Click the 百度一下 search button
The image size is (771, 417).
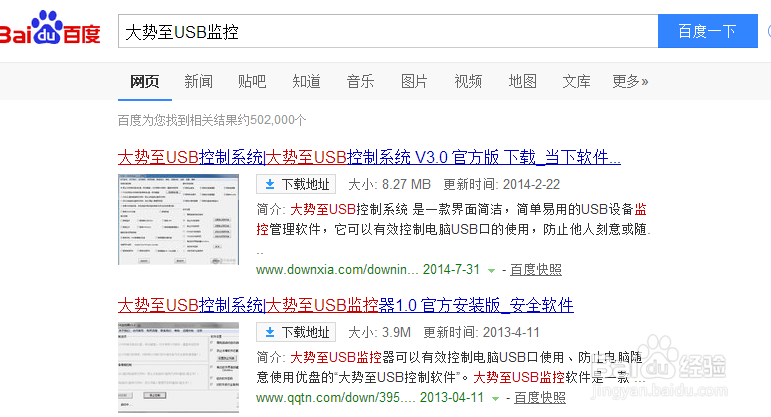pos(708,31)
